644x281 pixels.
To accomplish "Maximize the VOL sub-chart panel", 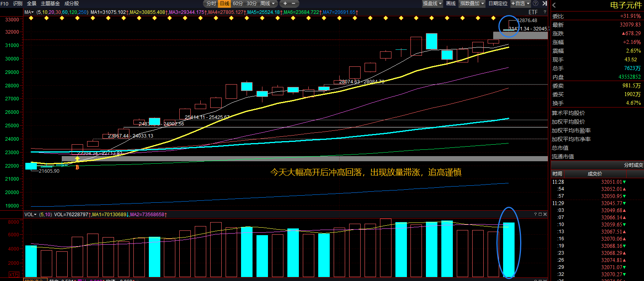I will (540, 214).
